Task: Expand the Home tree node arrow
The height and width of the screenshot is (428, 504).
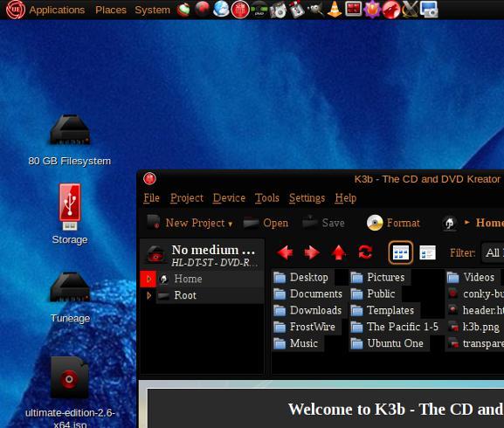Action: (148, 279)
